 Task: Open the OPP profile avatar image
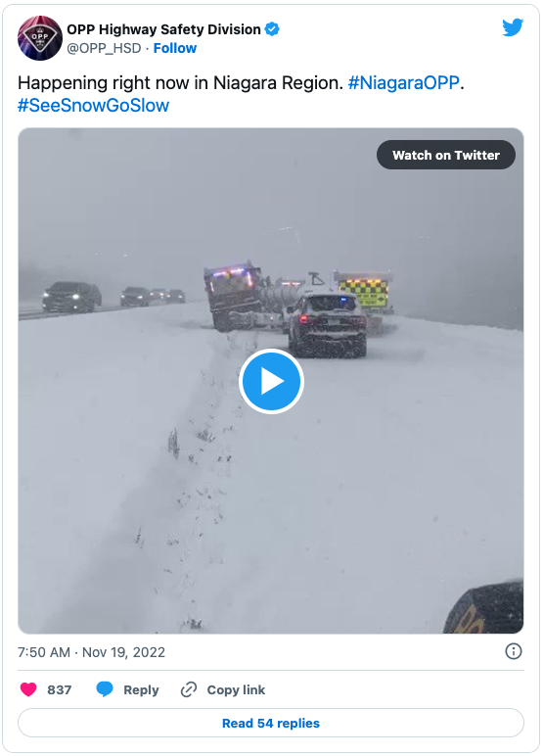click(40, 38)
